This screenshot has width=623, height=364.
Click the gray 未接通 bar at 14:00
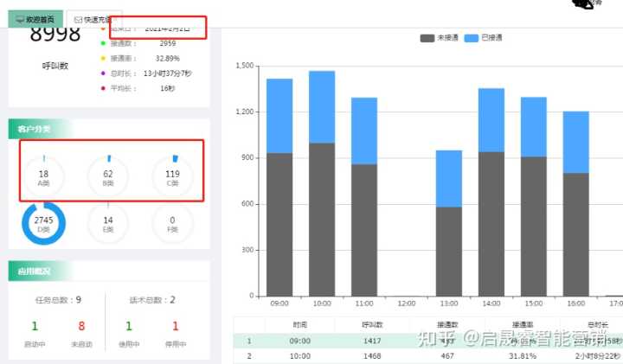tap(491, 223)
